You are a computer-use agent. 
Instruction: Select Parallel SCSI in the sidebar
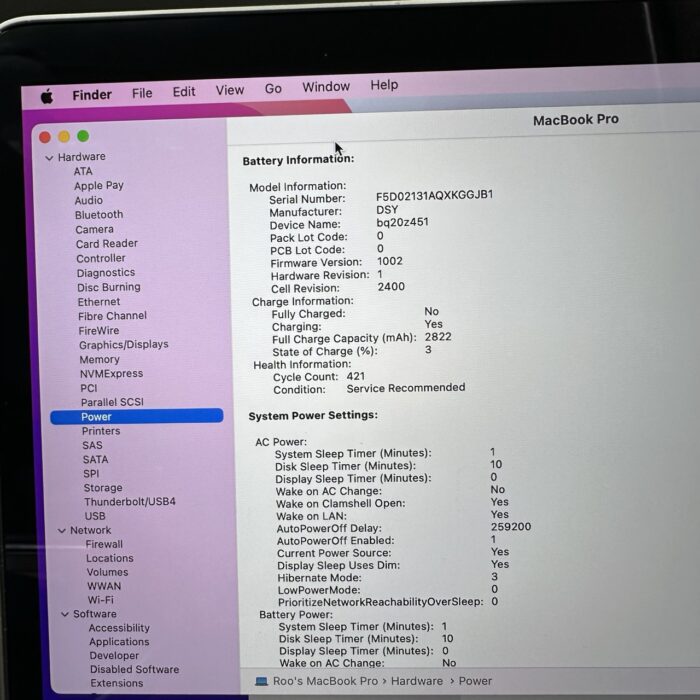112,402
